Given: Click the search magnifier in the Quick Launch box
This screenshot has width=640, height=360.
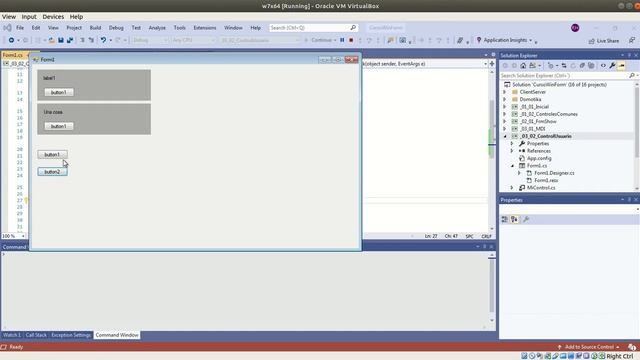Looking at the screenshot, I should [x=353, y=27].
